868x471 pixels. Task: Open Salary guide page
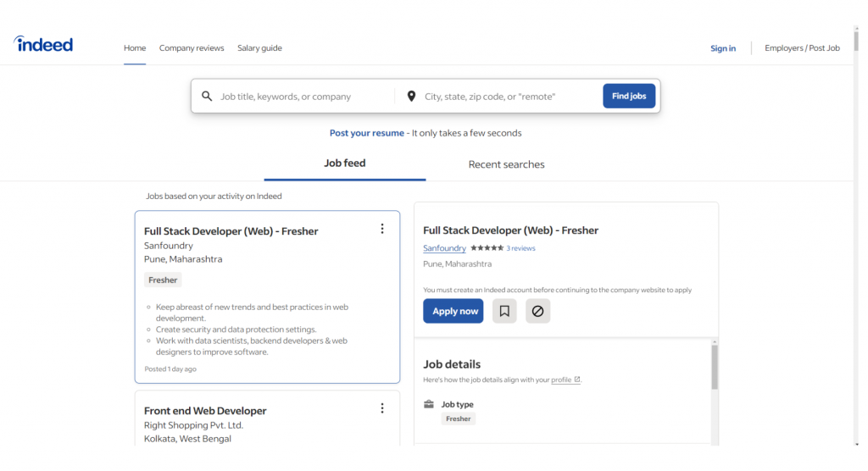pyautogui.click(x=259, y=48)
